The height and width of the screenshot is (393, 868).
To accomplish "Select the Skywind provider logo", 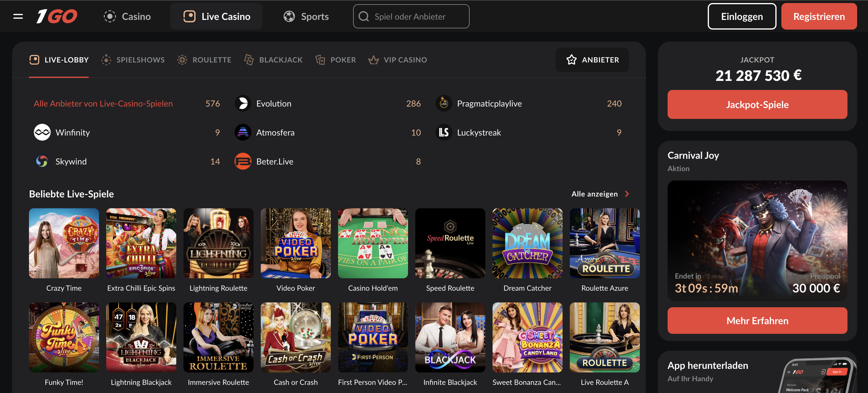I will 42,161.
